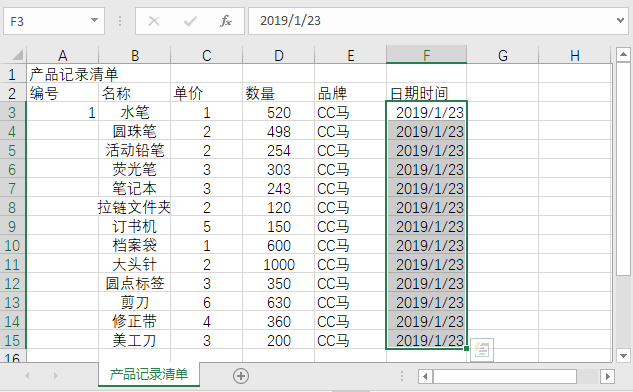
Task: Select row 10 header
Action: (x=13, y=245)
